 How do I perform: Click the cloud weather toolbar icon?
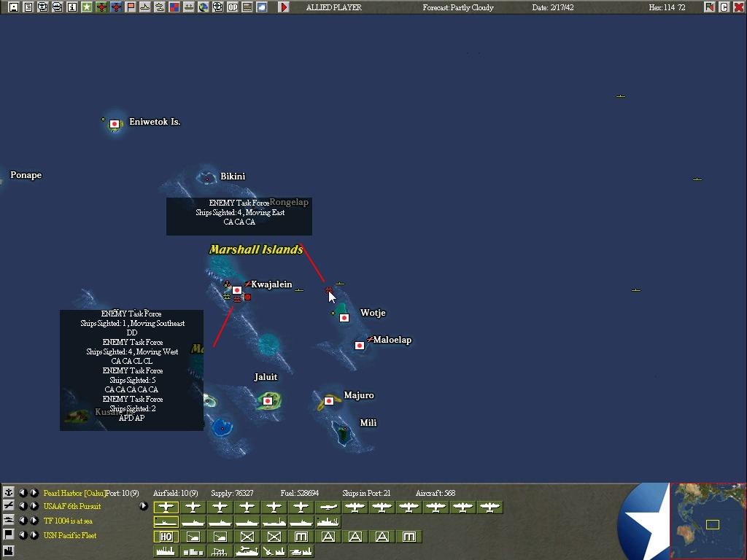pyautogui.click(x=262, y=7)
